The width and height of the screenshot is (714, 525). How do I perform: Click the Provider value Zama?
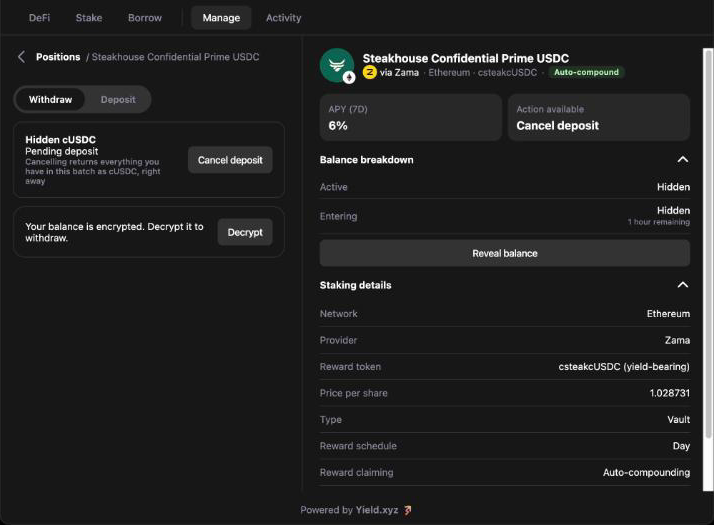[677, 340]
